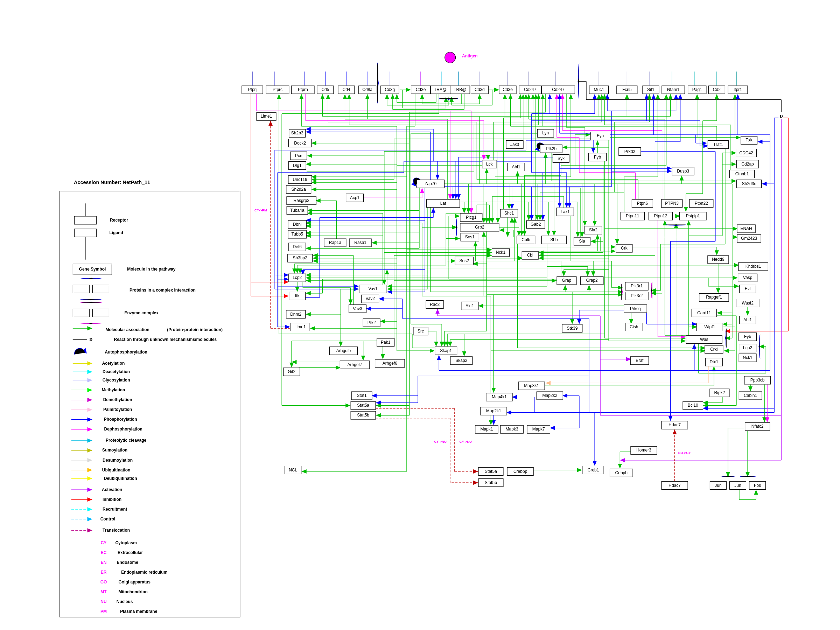Click the Ligand shape in legend
The height and width of the screenshot is (630, 840).
pyautogui.click(x=85, y=233)
